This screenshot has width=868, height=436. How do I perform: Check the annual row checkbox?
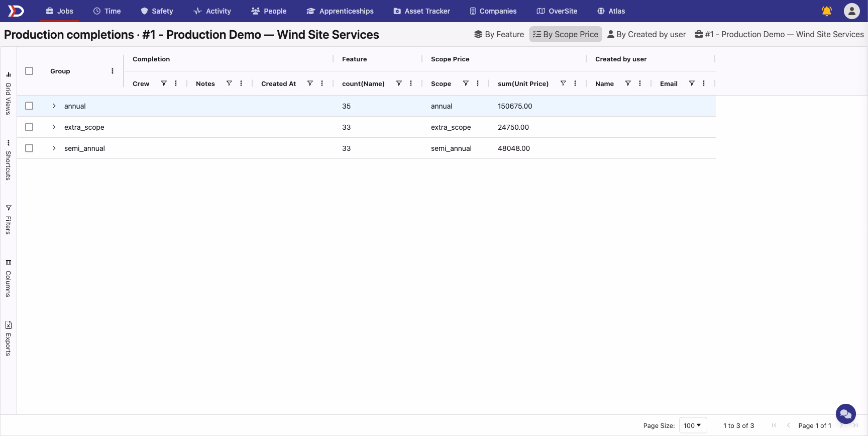[29, 106]
